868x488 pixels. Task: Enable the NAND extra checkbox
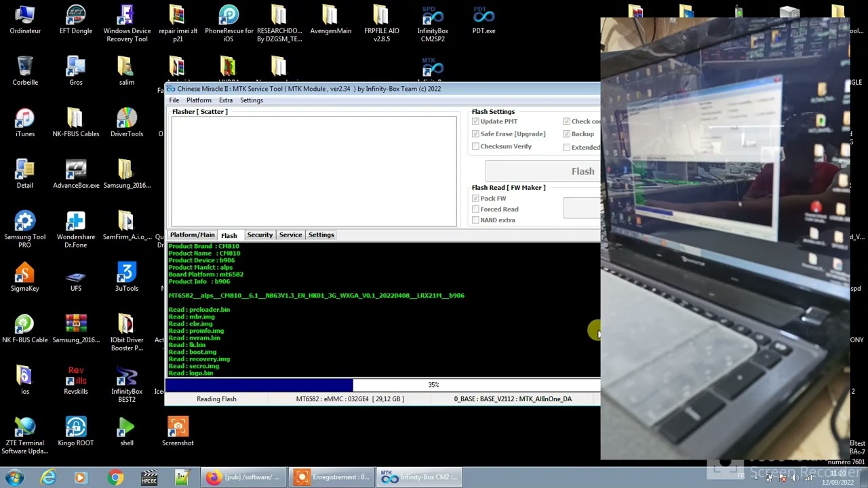475,220
